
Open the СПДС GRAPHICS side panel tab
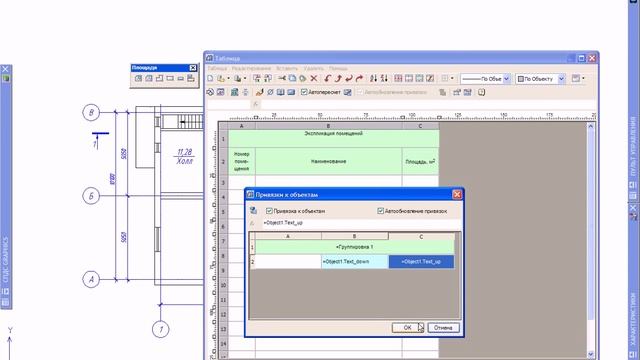click(6, 259)
